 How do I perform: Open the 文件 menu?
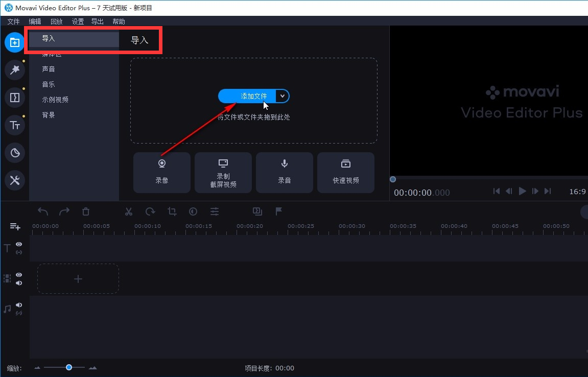13,21
